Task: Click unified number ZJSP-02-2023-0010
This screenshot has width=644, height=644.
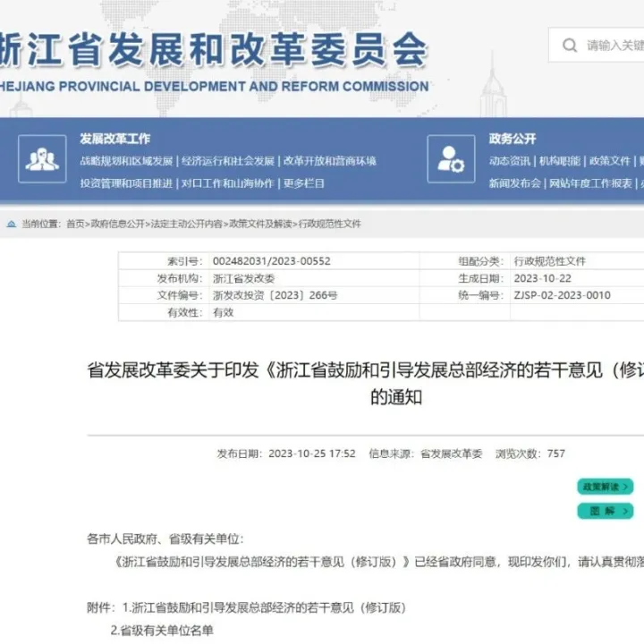Action: point(563,295)
